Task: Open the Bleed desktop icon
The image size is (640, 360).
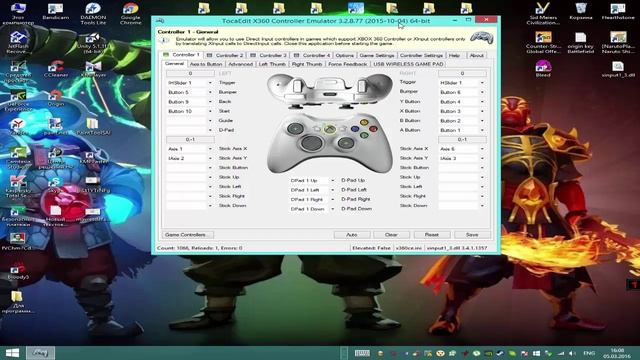Action: pos(543,69)
